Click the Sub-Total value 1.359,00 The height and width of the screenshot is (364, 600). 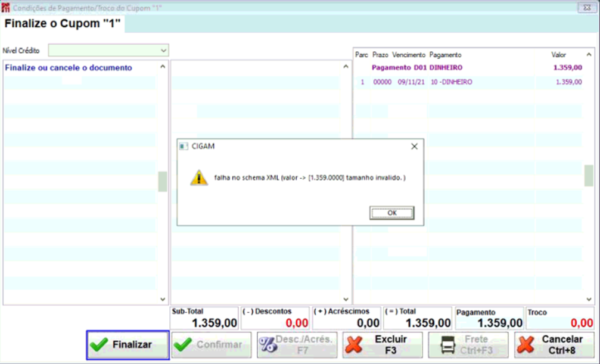(x=214, y=323)
